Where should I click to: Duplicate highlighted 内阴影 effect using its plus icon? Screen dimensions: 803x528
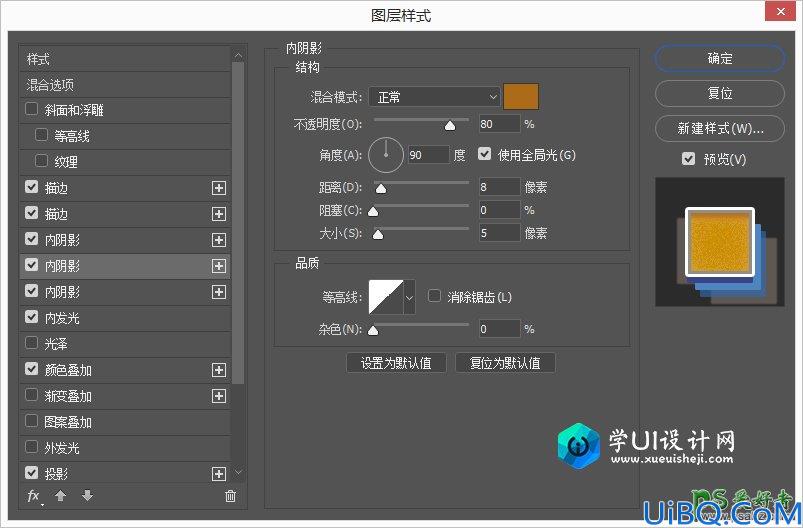click(219, 266)
